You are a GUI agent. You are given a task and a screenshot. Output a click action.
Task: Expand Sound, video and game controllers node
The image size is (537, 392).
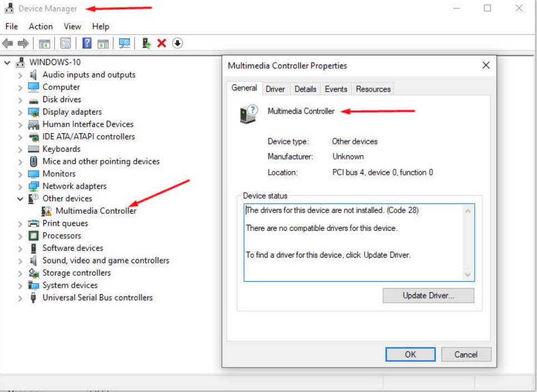pyautogui.click(x=20, y=261)
